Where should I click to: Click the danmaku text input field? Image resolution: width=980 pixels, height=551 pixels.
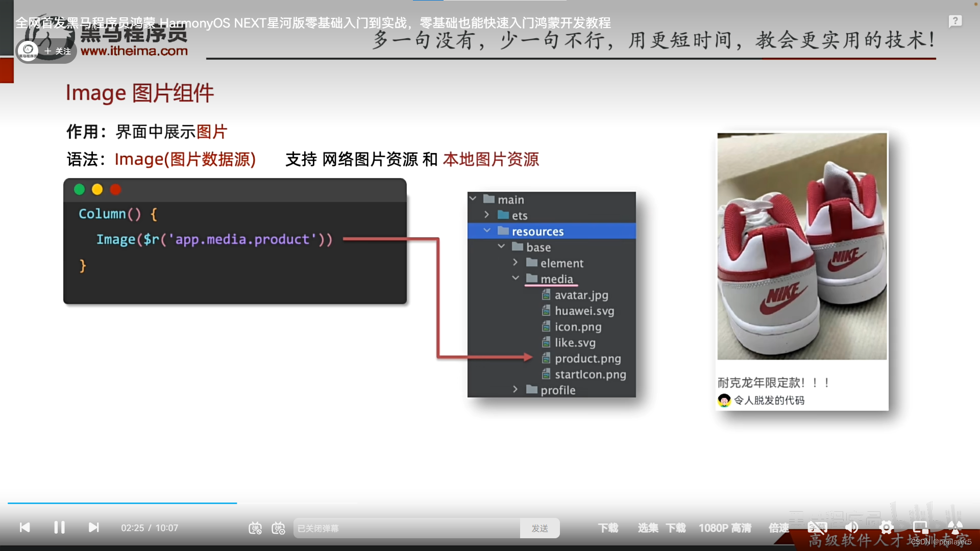click(x=406, y=528)
